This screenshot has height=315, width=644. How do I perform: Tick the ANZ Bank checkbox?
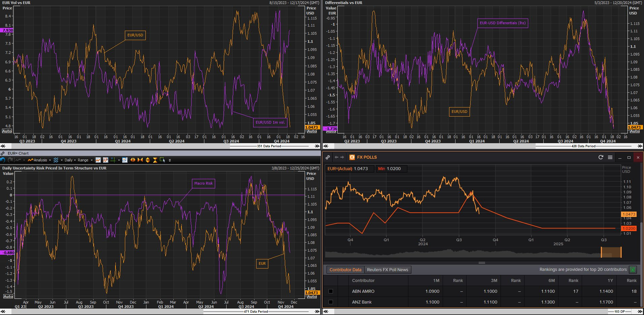[331, 302]
